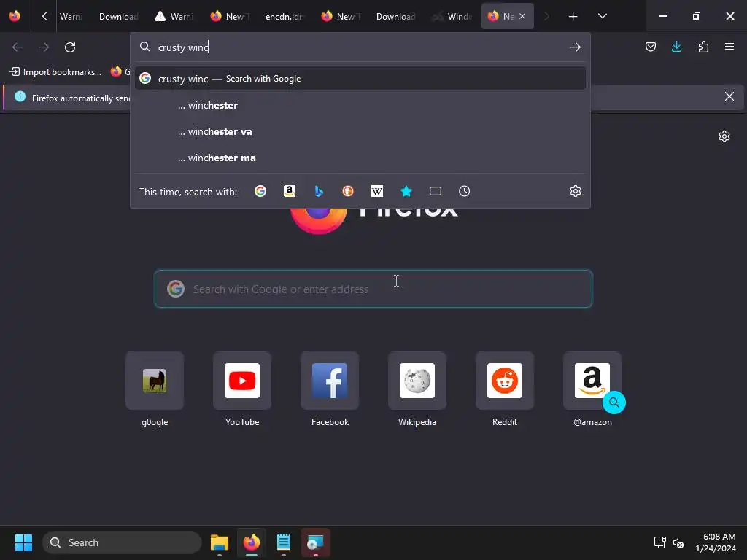Go back one page
The image size is (747, 560).
[x=18, y=47]
